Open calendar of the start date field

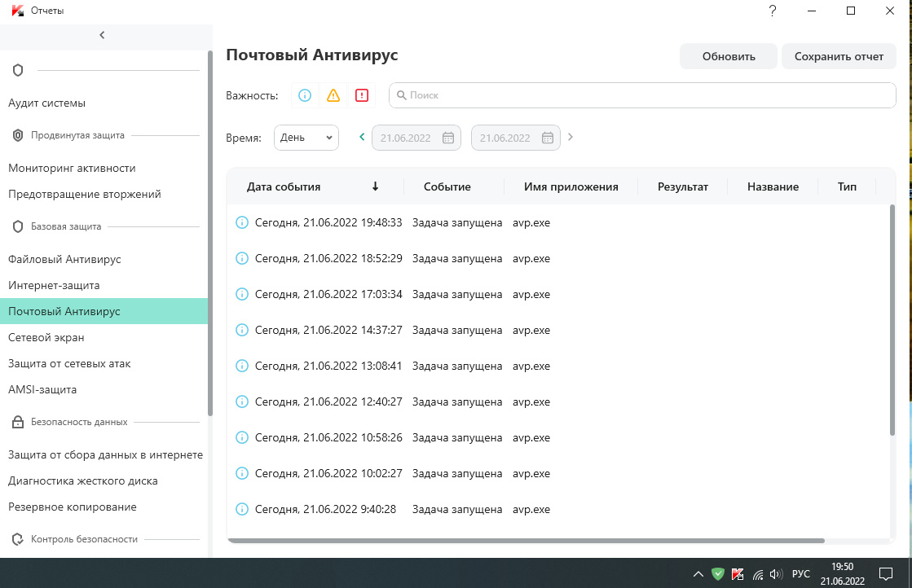tap(448, 138)
